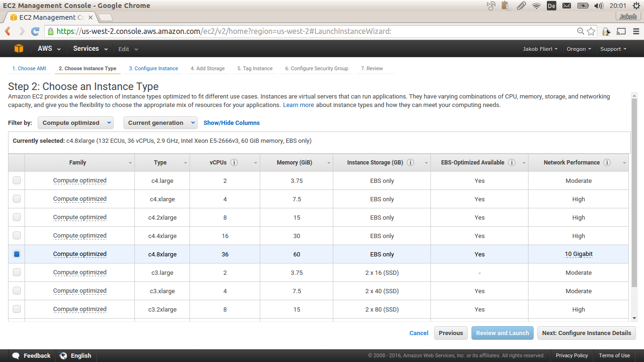The image size is (644, 362).
Task: Select the c4.large instance checkbox
Action: point(17,180)
